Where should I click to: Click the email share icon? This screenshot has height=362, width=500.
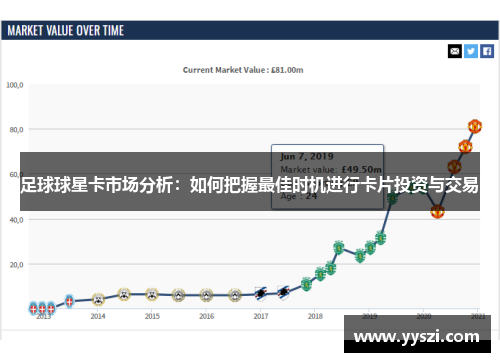point(455,51)
